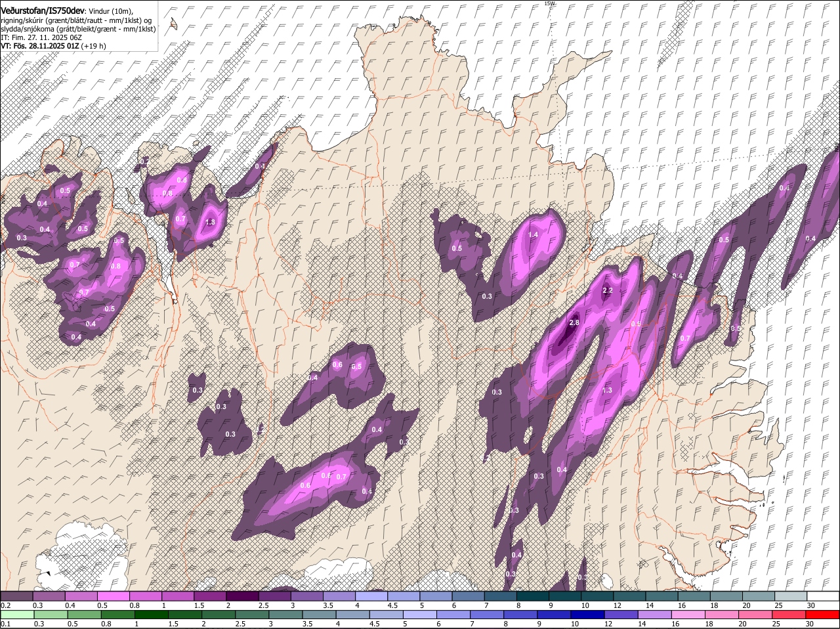Choose the lower scale violet swatch at 12
Image resolution: width=840 pixels, height=629 pixels.
[621, 615]
